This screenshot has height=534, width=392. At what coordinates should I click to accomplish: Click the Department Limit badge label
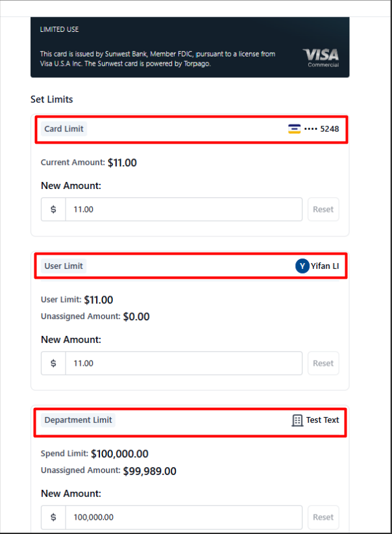(79, 420)
